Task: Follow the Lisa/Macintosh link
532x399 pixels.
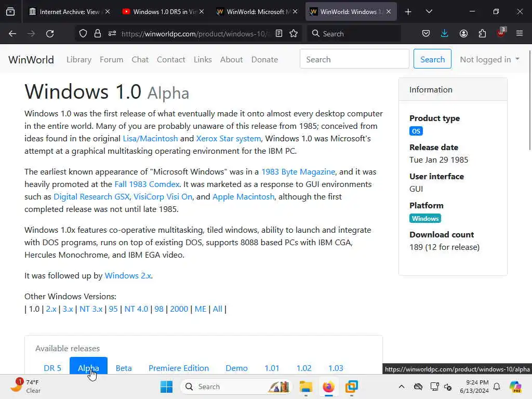Action: click(150, 138)
